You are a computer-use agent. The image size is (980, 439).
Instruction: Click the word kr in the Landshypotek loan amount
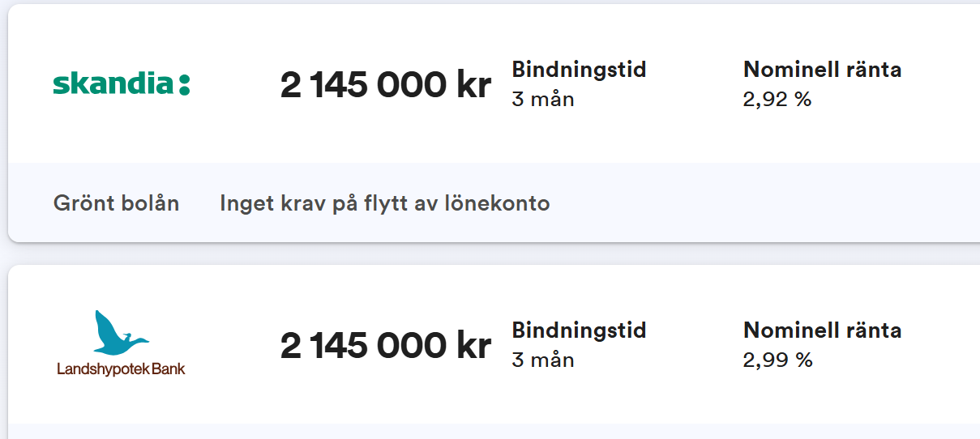[473, 346]
